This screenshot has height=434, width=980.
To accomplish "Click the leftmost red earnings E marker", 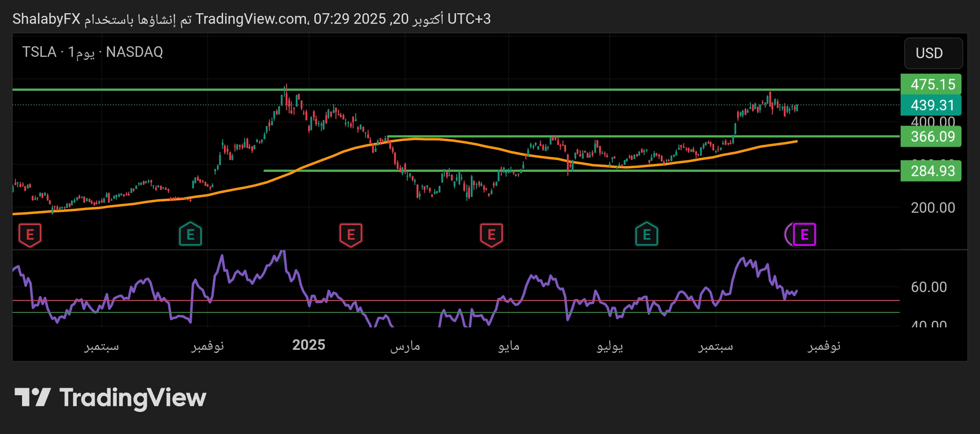I will [30, 235].
